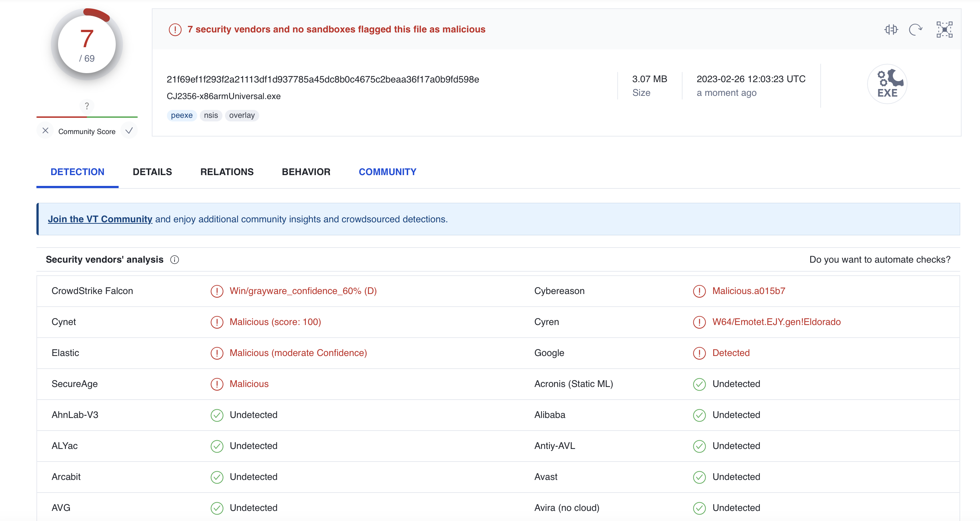Click ALYac's green check icon

click(x=217, y=446)
